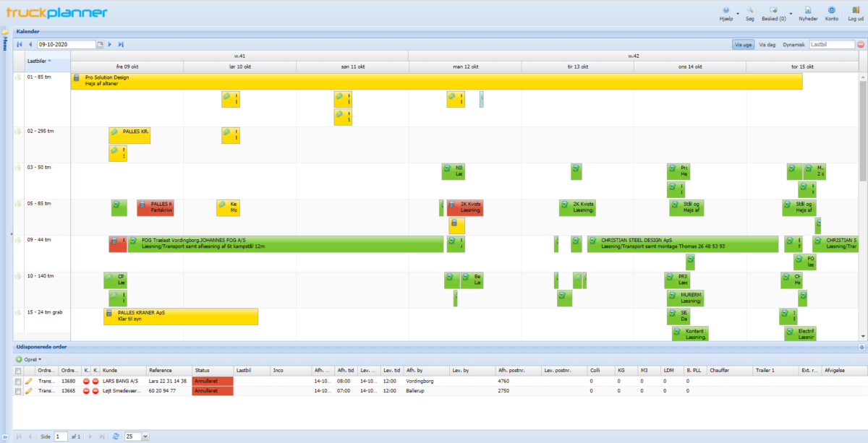This screenshot has width=868, height=443.
Task: Click the Lastbil filter input field
Action: [x=832, y=44]
